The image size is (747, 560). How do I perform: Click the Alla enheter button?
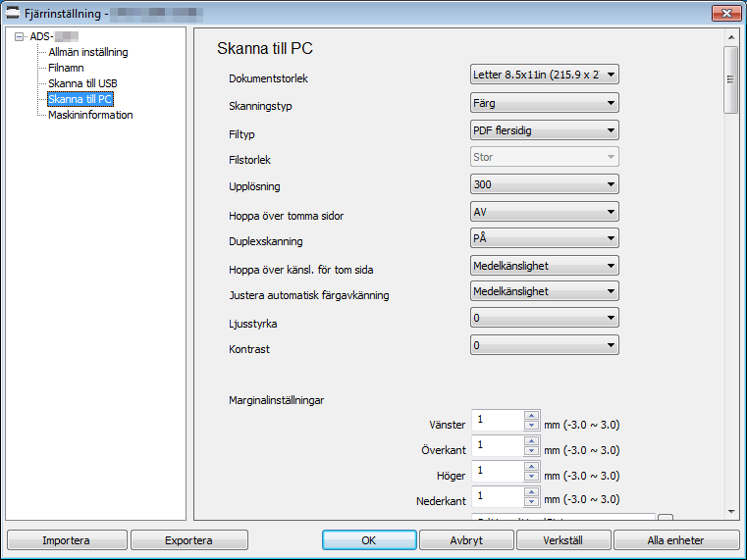click(x=676, y=540)
